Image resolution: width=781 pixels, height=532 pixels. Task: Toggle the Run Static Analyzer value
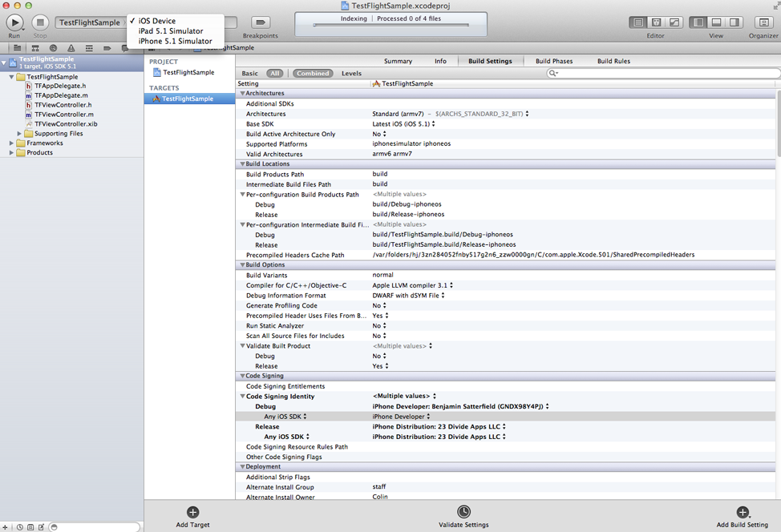[x=379, y=326]
